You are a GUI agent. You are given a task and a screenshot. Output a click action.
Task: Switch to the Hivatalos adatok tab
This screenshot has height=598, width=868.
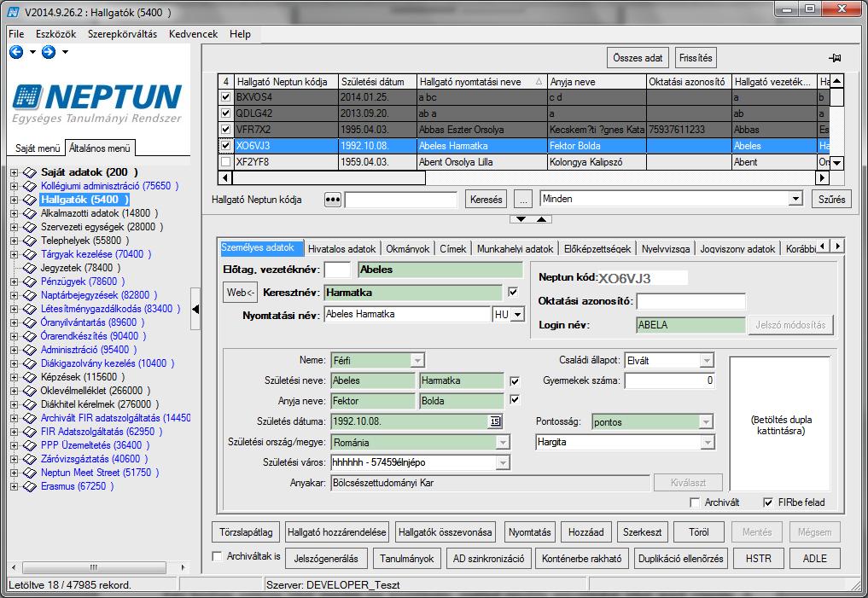tap(341, 249)
